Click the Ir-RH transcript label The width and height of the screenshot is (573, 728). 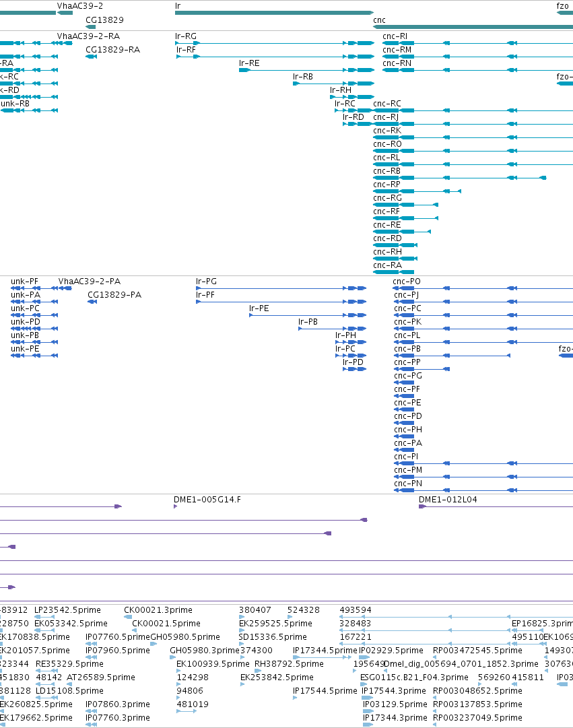(x=340, y=90)
